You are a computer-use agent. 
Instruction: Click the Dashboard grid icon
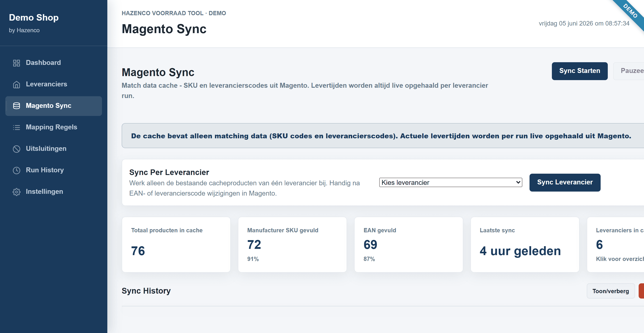(x=17, y=63)
